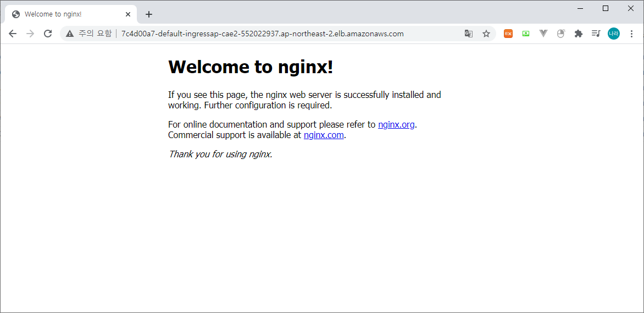Reload the nginx welcome page

click(48, 34)
